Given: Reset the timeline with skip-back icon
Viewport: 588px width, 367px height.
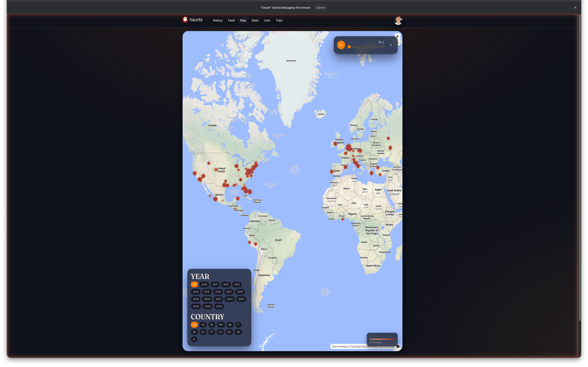Looking at the screenshot, I should (x=390, y=45).
